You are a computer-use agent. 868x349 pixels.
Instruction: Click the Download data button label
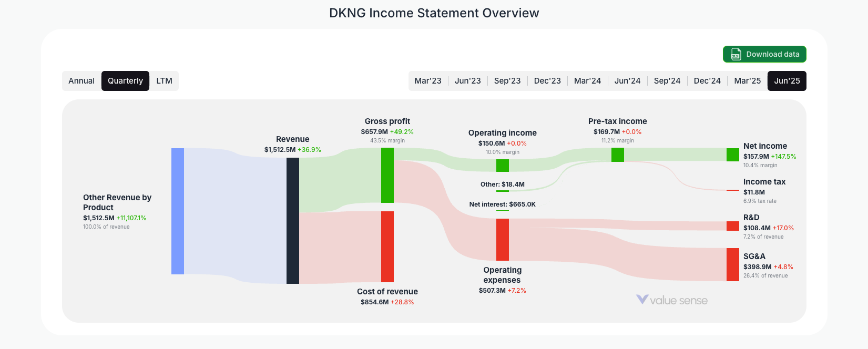coord(773,54)
